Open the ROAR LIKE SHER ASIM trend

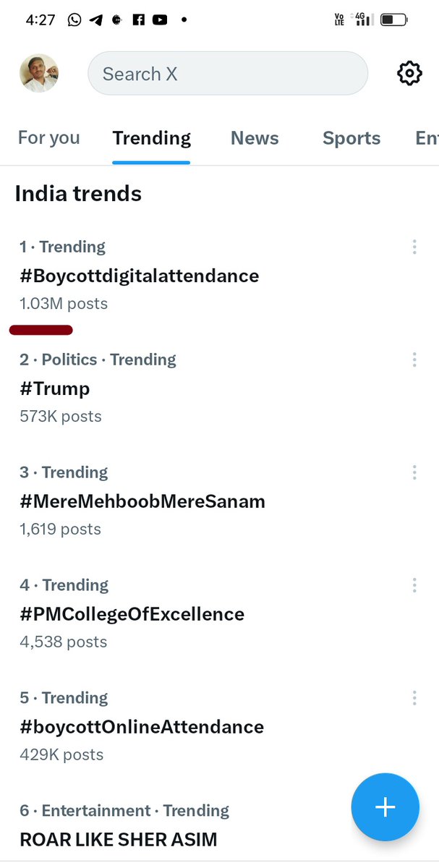click(119, 839)
